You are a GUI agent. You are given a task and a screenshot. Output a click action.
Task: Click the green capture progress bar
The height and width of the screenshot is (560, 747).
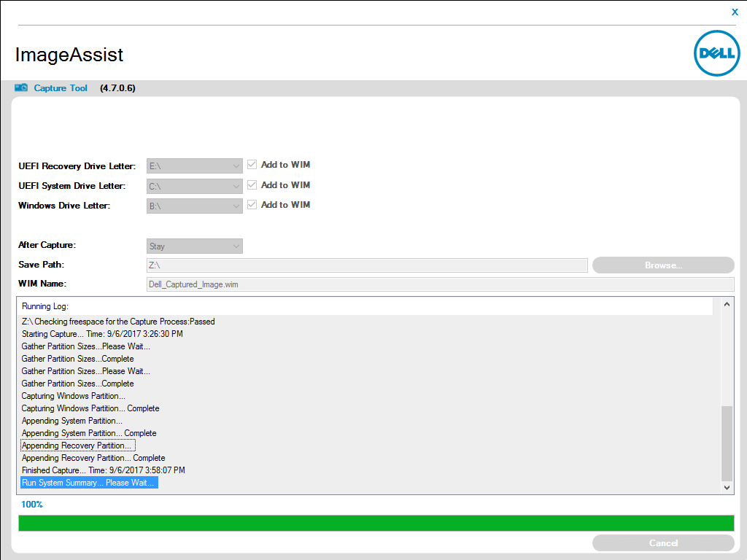pyautogui.click(x=376, y=523)
